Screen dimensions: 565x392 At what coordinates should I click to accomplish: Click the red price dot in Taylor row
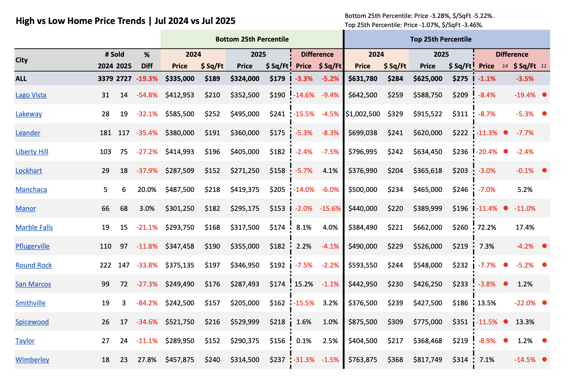(x=506, y=340)
